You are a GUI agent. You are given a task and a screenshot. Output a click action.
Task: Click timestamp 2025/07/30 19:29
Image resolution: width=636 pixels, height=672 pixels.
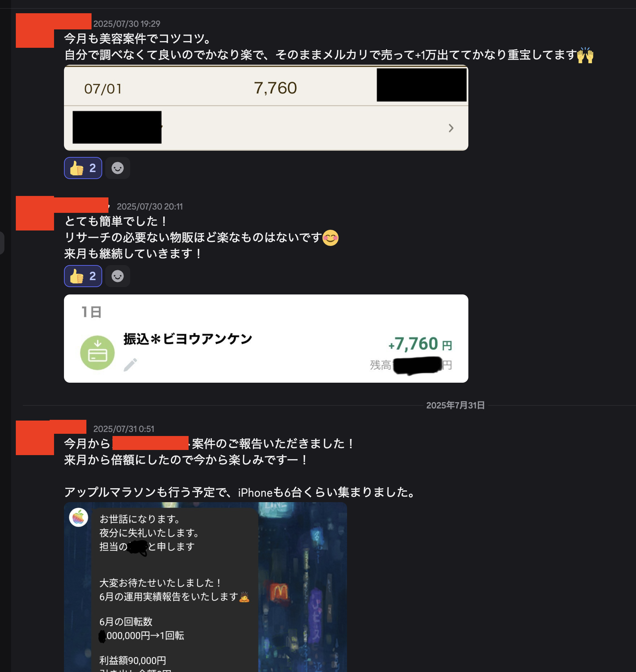point(127,24)
